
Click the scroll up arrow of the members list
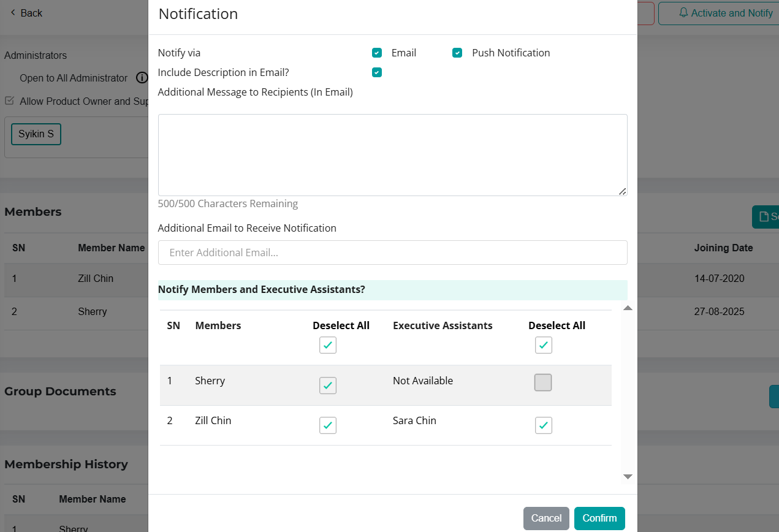[628, 308]
